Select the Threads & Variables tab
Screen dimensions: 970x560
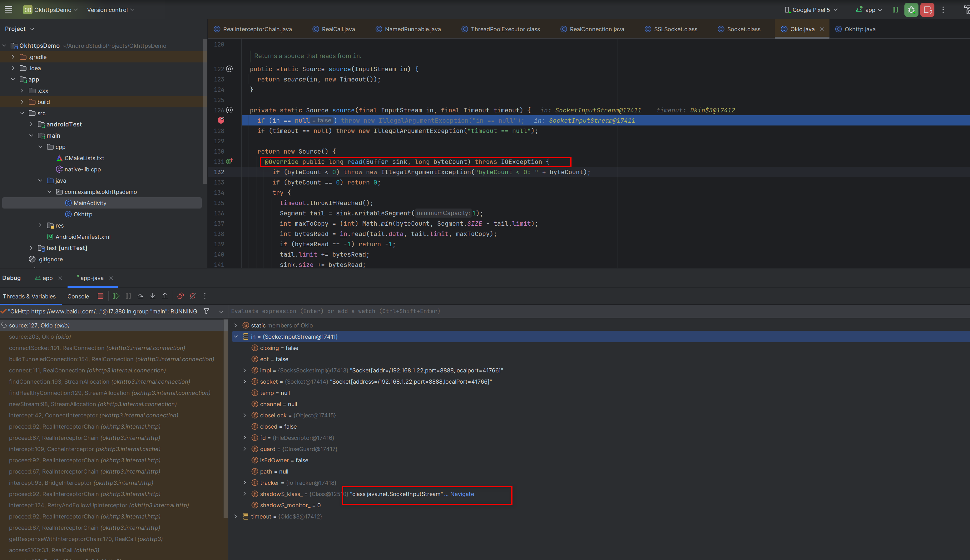point(29,297)
